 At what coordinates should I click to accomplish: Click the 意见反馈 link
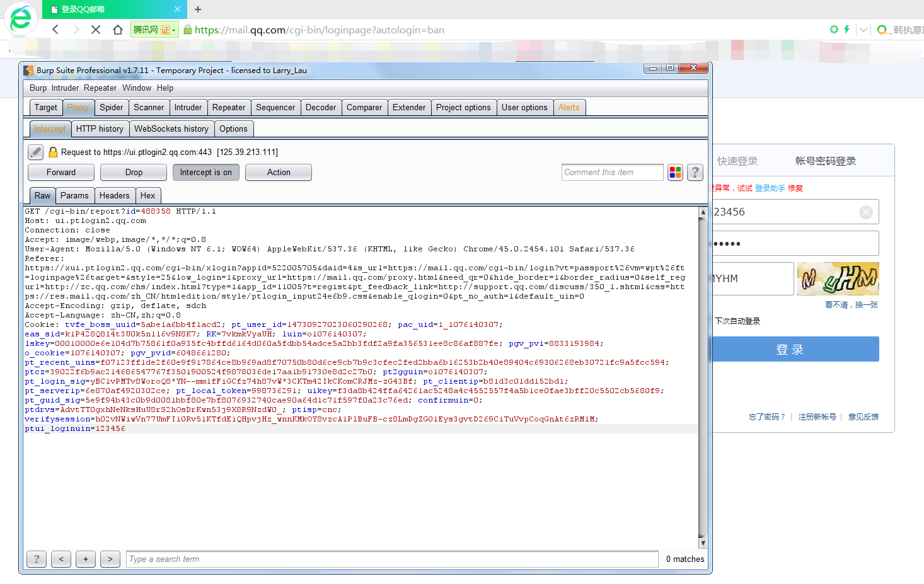[x=863, y=417]
